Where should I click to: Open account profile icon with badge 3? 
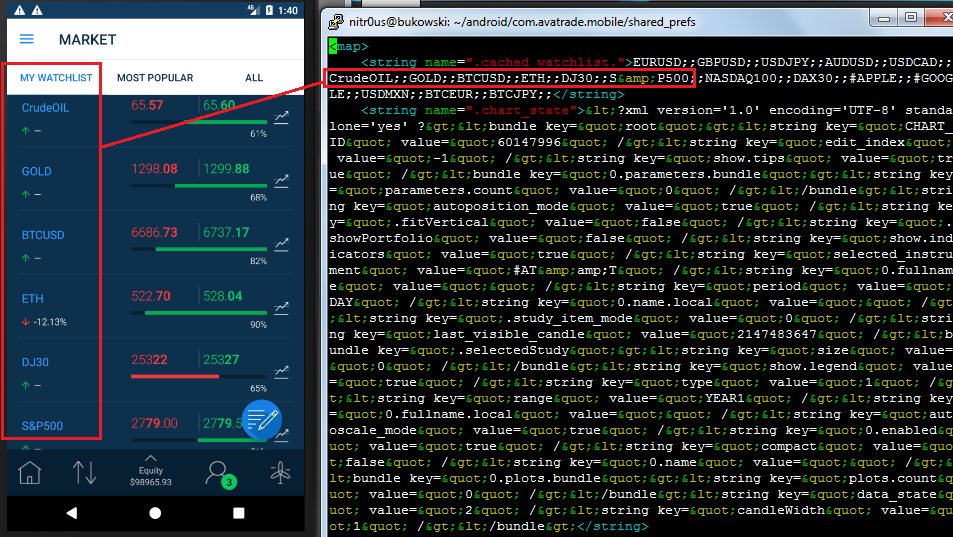[219, 474]
